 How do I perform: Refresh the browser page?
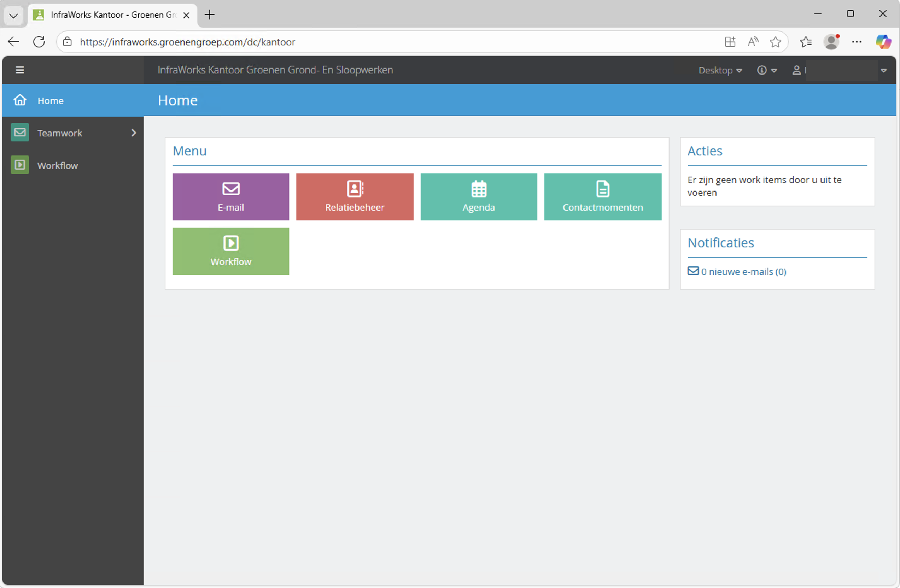click(x=39, y=42)
